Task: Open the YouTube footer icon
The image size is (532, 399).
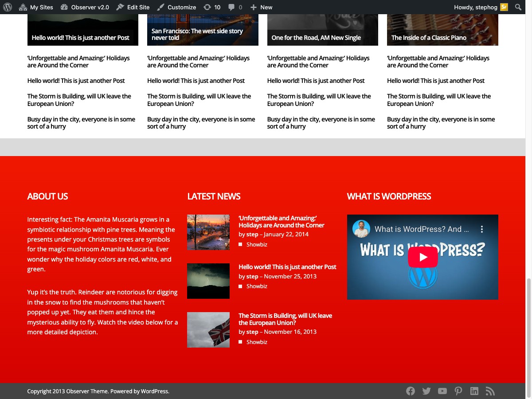Action: 442,391
